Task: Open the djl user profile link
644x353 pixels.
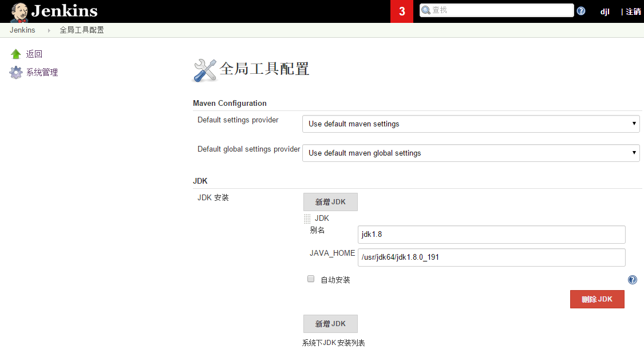Action: coord(605,11)
